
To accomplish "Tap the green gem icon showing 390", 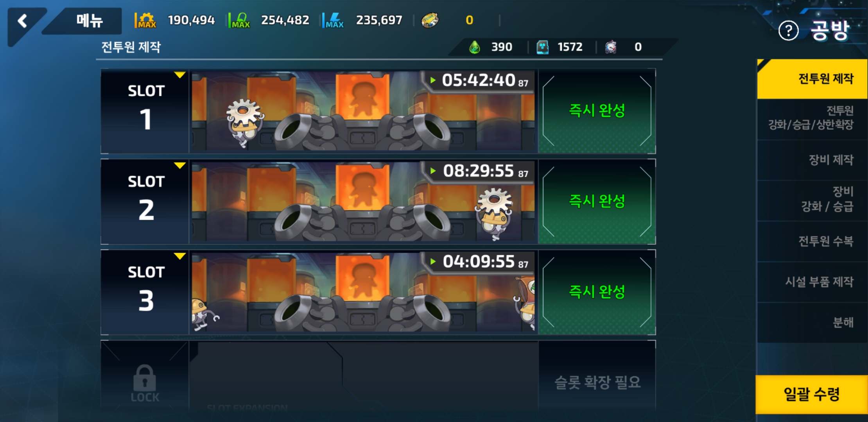I will click(x=474, y=47).
